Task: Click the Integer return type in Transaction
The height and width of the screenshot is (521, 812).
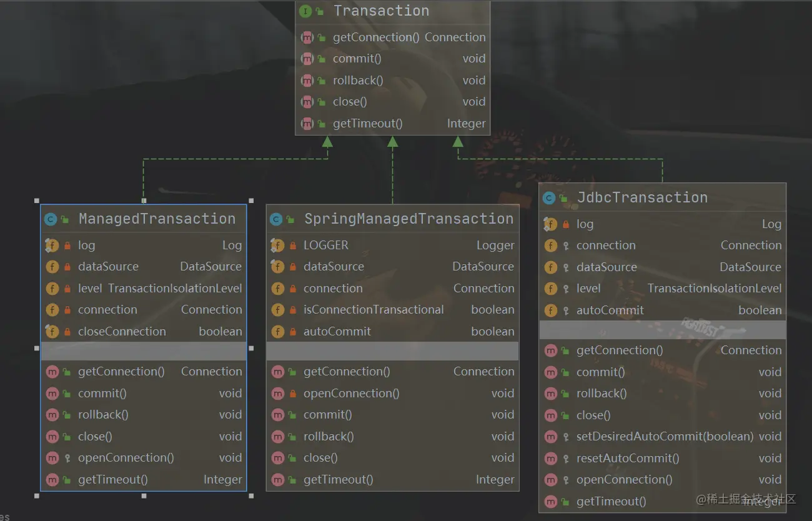Action: 466,124
